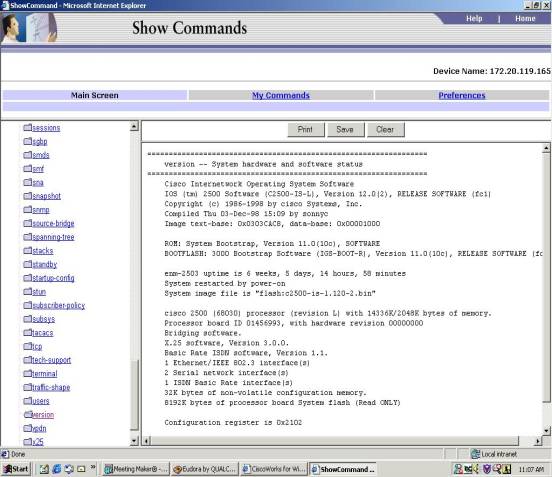Select the smds command link
Image resolution: width=552 pixels, height=477 pixels.
point(41,155)
